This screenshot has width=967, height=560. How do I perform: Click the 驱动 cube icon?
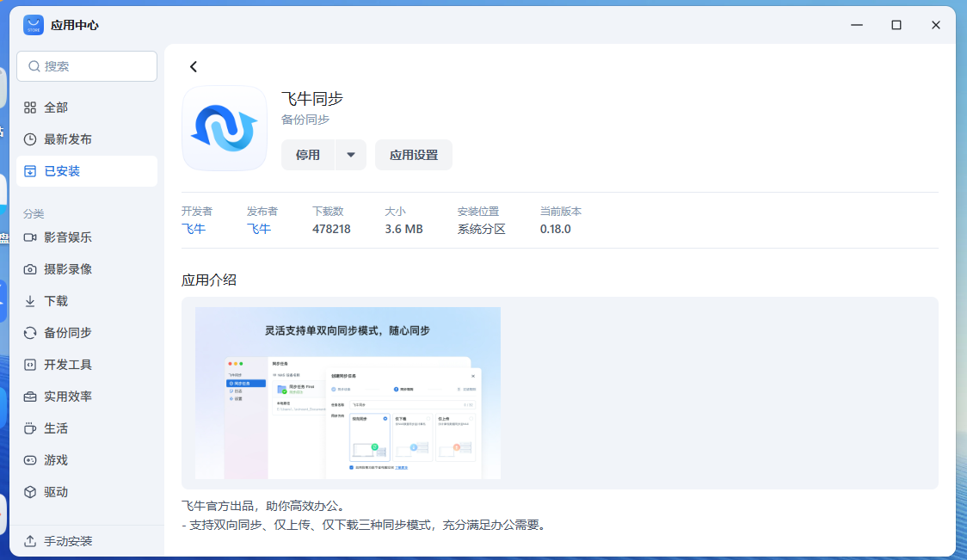pyautogui.click(x=31, y=491)
